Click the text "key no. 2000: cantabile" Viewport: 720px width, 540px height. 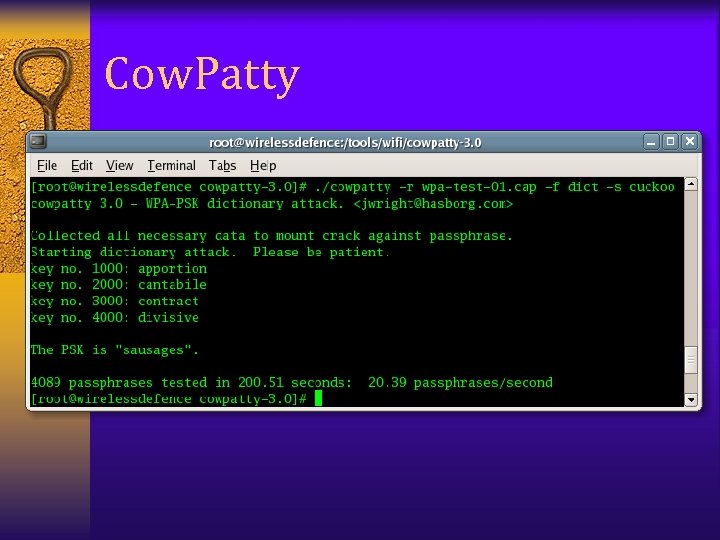(x=119, y=285)
